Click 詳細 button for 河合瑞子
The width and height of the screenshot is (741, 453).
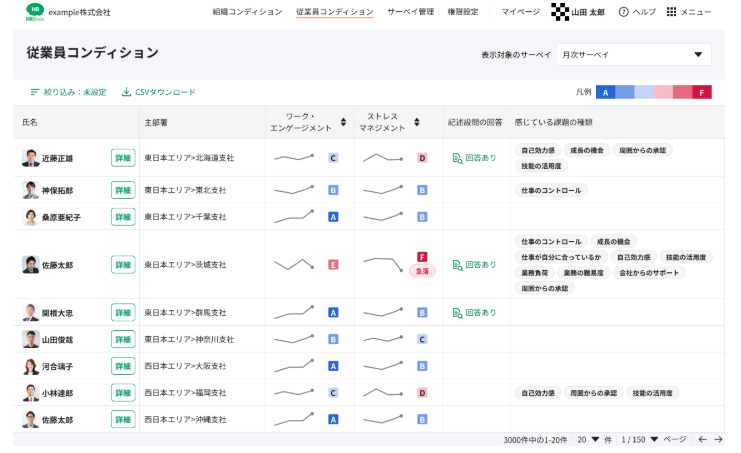coord(123,366)
